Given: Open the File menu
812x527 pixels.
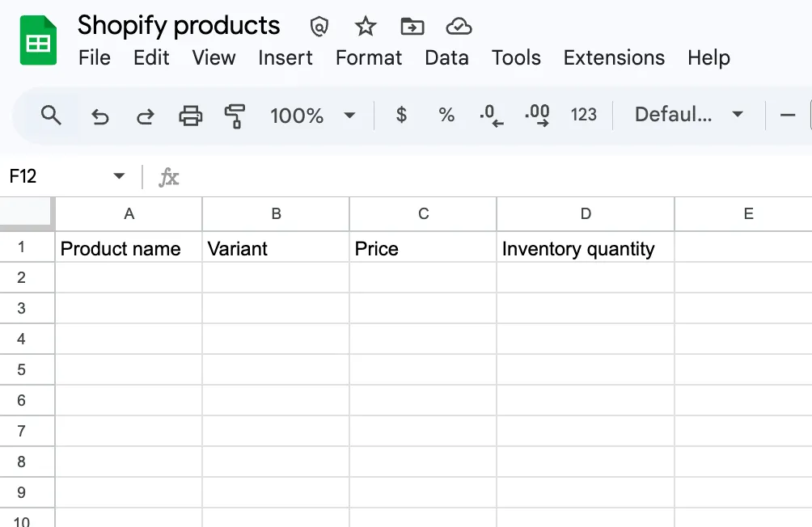Looking at the screenshot, I should click(95, 57).
